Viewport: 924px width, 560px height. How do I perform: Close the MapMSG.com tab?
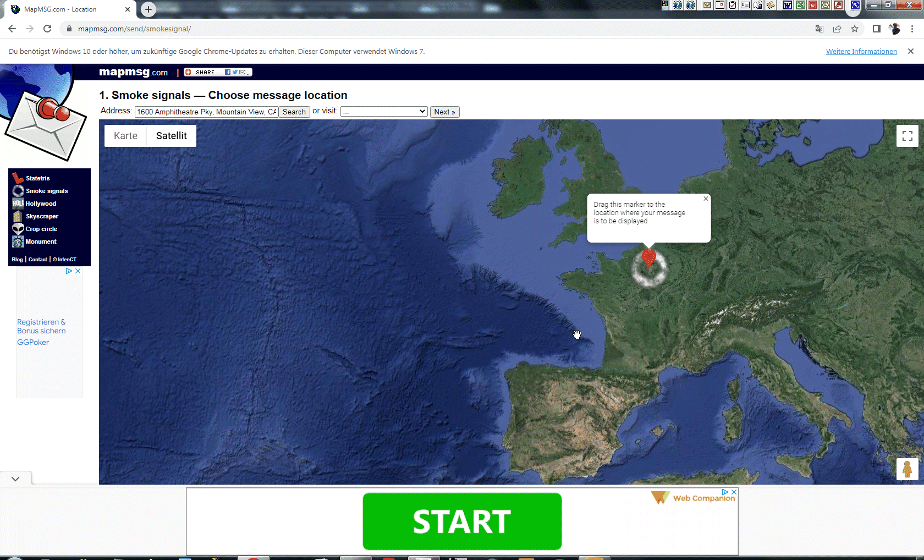[x=128, y=9]
